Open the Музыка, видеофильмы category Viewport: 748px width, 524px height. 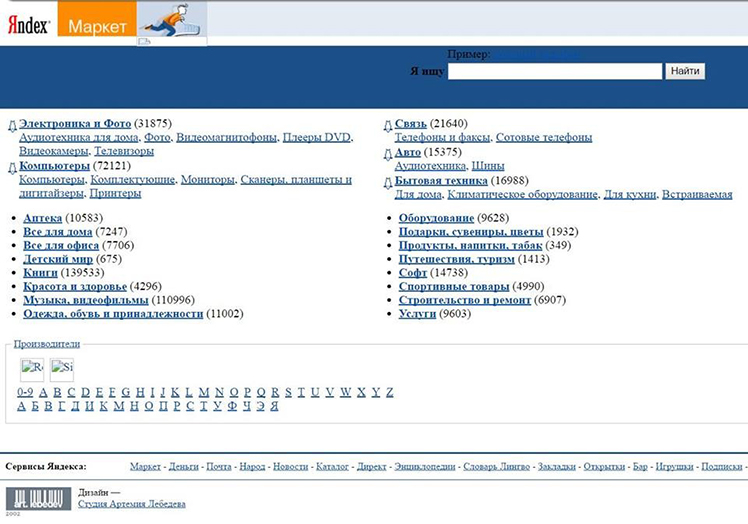click(86, 300)
